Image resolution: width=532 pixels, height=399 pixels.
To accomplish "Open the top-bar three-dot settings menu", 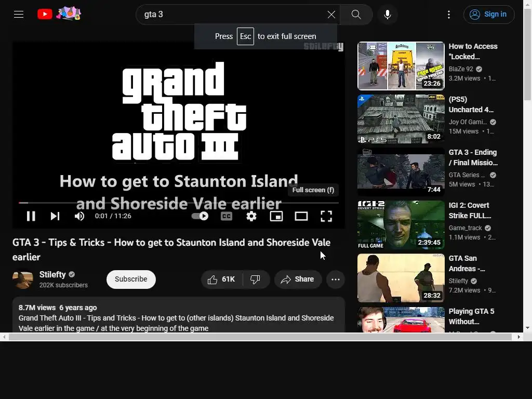I will coord(449,15).
